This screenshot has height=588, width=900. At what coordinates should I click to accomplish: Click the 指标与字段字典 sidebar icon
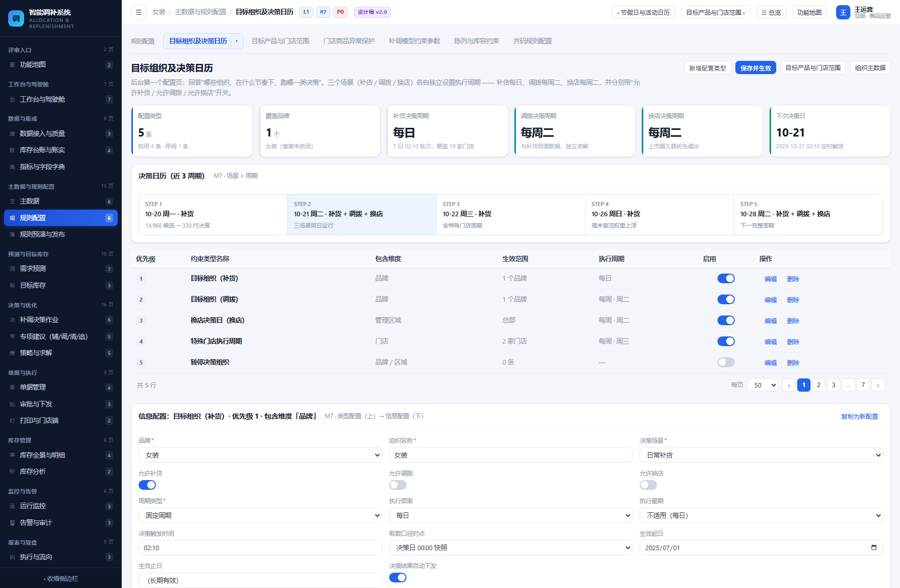pyautogui.click(x=12, y=167)
